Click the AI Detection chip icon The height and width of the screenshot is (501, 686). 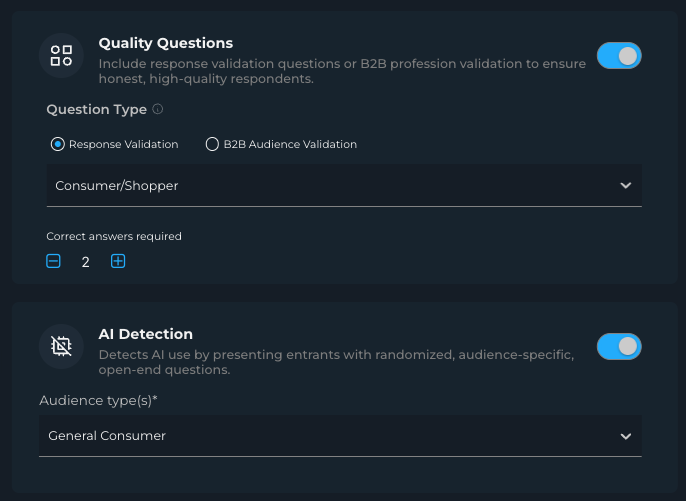(x=61, y=346)
